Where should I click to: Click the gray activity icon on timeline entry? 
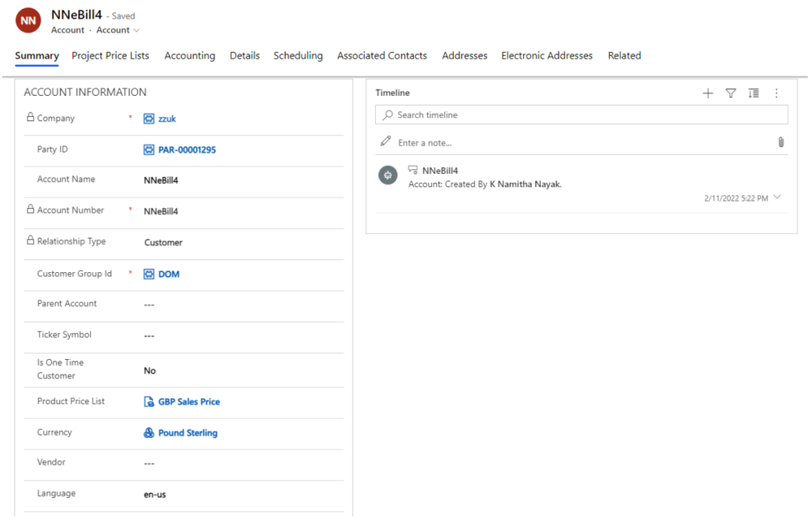tap(388, 175)
